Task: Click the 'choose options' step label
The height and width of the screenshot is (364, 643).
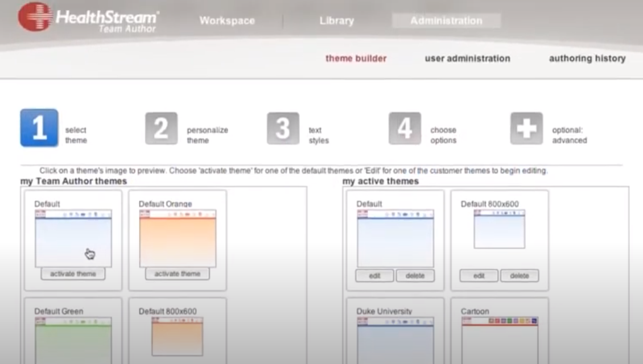Action: click(x=443, y=135)
